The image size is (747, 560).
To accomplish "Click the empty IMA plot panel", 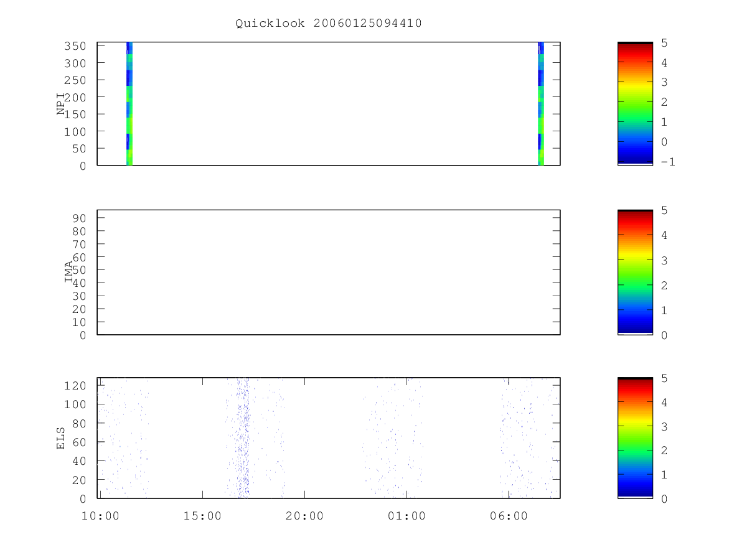I will (329, 273).
